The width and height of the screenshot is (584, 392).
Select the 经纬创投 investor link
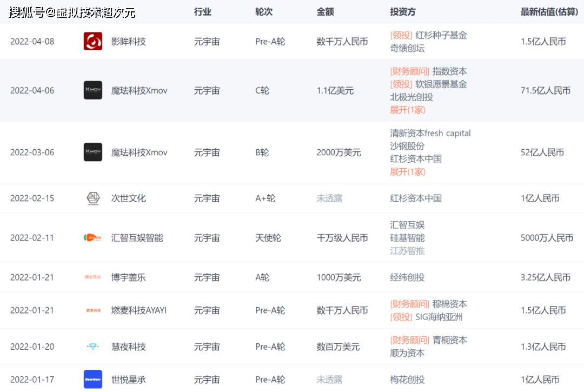[x=407, y=277]
